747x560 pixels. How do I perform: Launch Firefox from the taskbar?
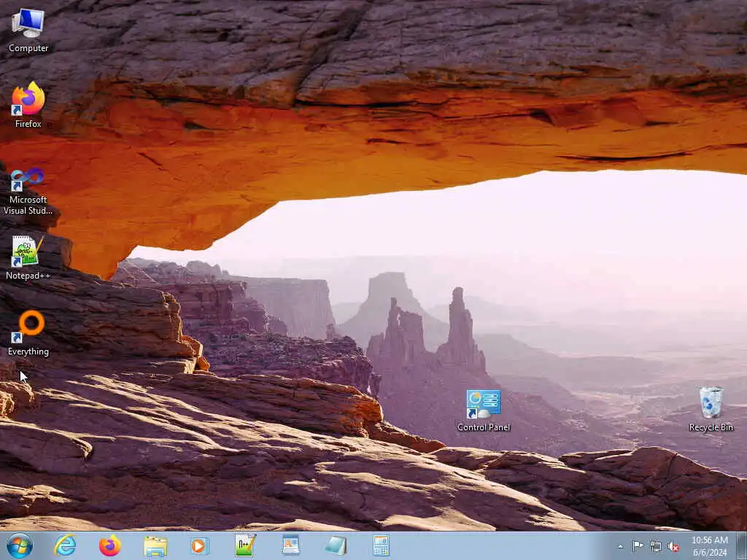[x=109, y=545]
